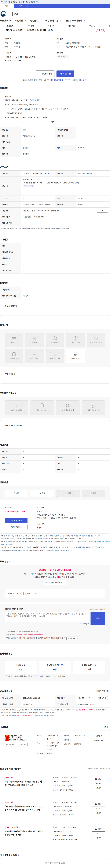The height and width of the screenshot is (868, 110).
Task: Open 지도 보기 next to 서울특별시 용산구
Action: (102, 698)
